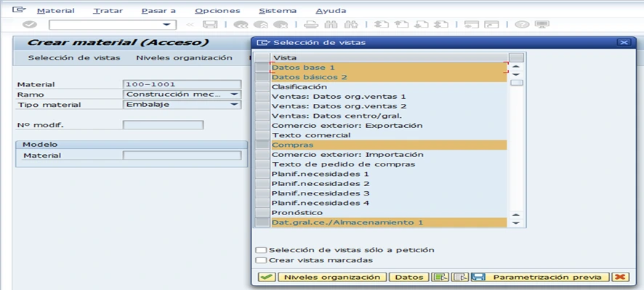Viewport: 644px width, 290px height.
Task: Select 'Ventas: Datos org.ventas 1' row
Action: pyautogui.click(x=389, y=97)
